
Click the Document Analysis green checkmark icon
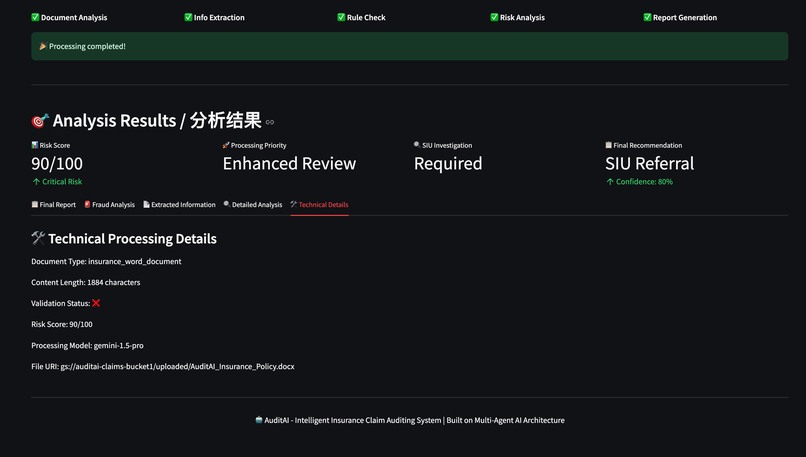click(35, 17)
